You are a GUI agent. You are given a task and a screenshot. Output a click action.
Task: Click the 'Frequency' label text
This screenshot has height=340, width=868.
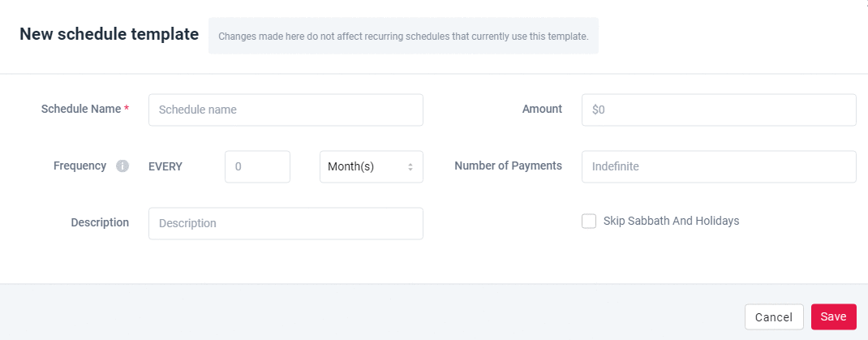(x=79, y=166)
